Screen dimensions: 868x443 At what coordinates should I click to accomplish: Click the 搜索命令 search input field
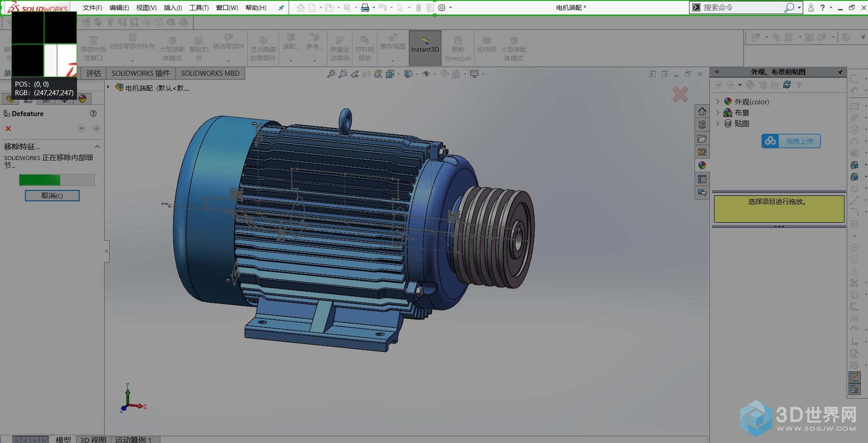(743, 8)
